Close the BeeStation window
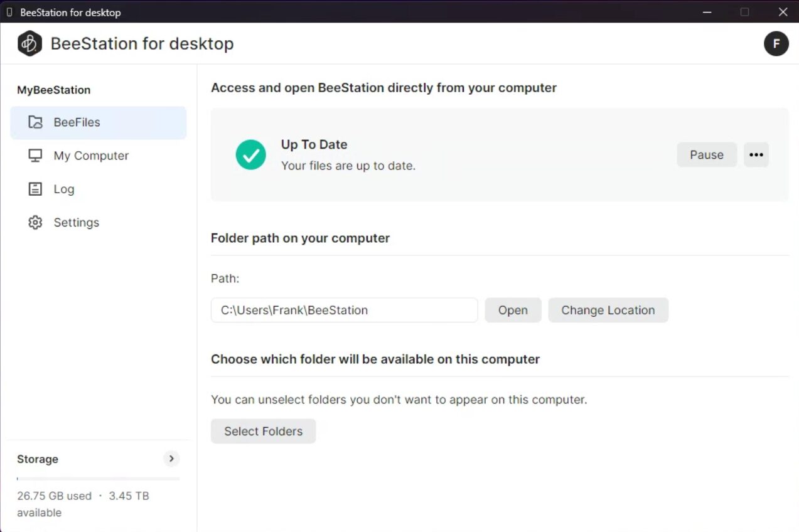This screenshot has width=799, height=532. 783,12
